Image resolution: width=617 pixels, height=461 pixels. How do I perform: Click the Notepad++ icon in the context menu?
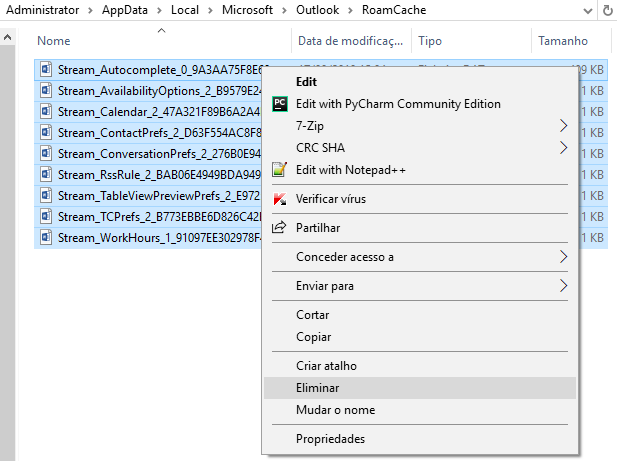click(279, 170)
